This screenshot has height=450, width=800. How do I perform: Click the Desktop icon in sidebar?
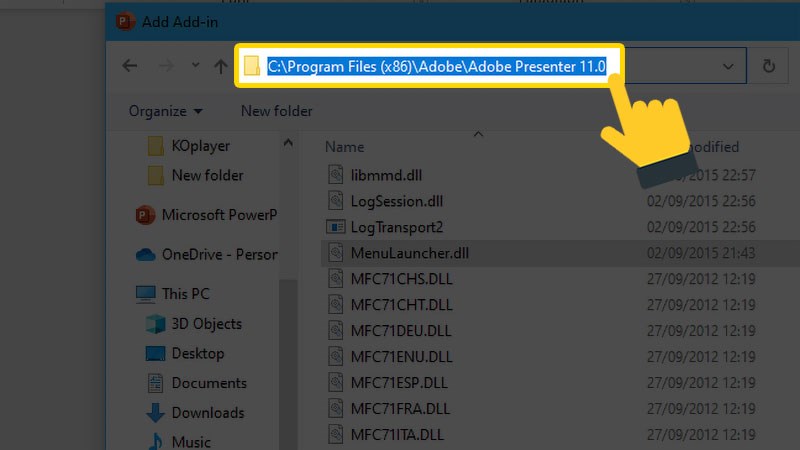coord(155,353)
